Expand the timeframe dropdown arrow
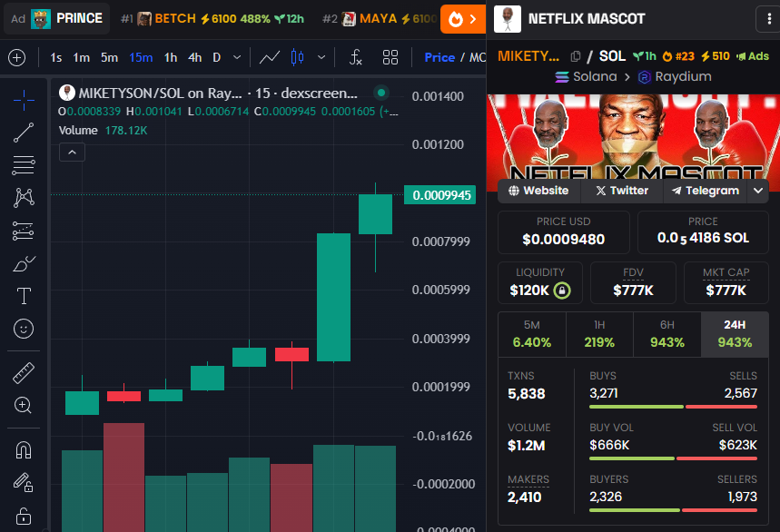The height and width of the screenshot is (532, 780). [x=237, y=58]
